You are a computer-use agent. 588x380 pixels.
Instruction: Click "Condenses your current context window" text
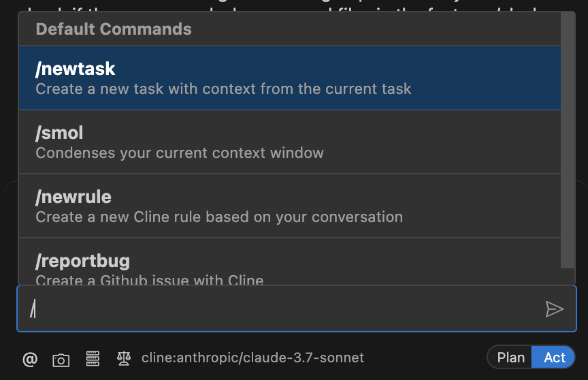click(x=180, y=153)
